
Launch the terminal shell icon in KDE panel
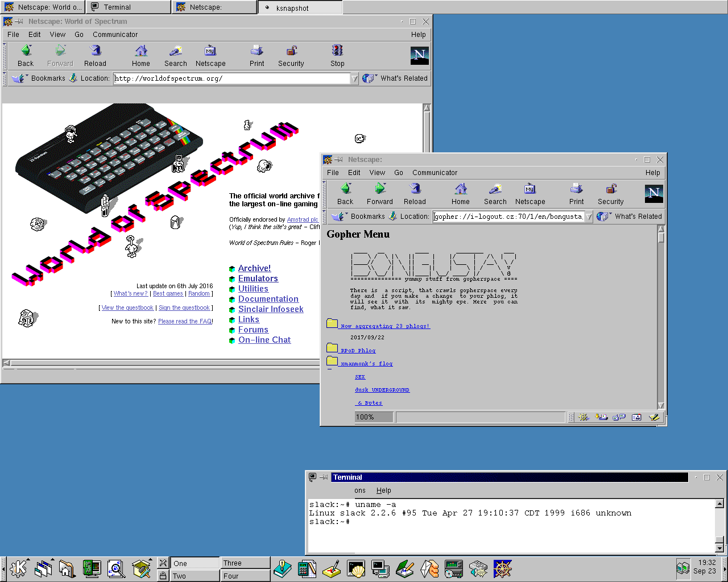(356, 568)
